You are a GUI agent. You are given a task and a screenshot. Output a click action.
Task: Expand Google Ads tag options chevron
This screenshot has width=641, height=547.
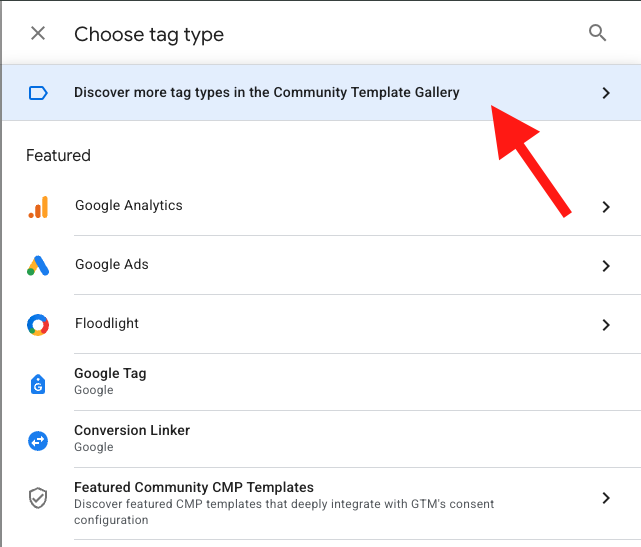pyautogui.click(x=605, y=266)
